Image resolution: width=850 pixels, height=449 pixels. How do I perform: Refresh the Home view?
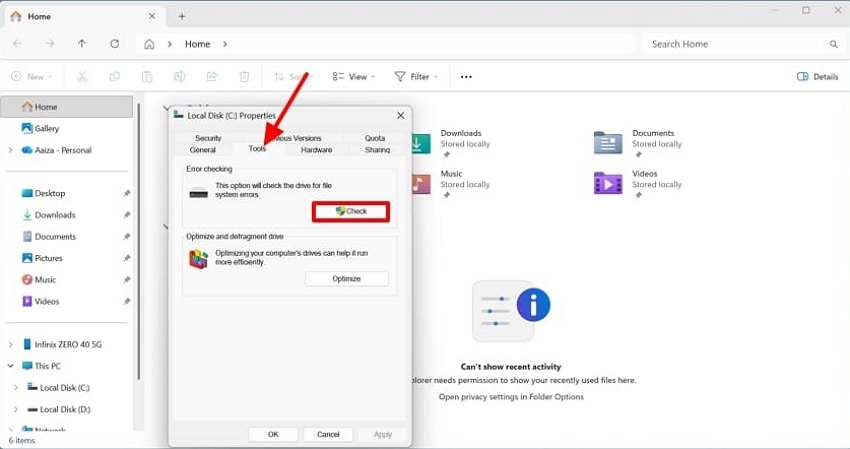click(x=114, y=44)
